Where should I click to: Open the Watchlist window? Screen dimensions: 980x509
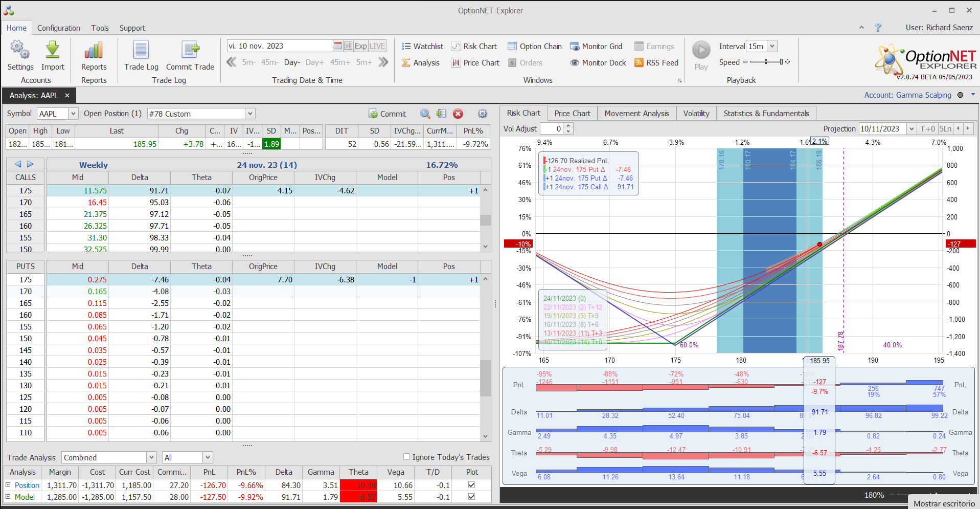pyautogui.click(x=422, y=47)
